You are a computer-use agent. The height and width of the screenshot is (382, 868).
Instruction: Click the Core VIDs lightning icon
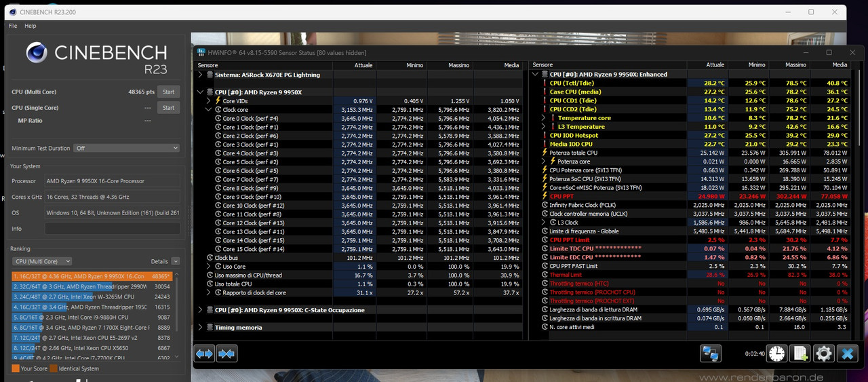coord(218,100)
